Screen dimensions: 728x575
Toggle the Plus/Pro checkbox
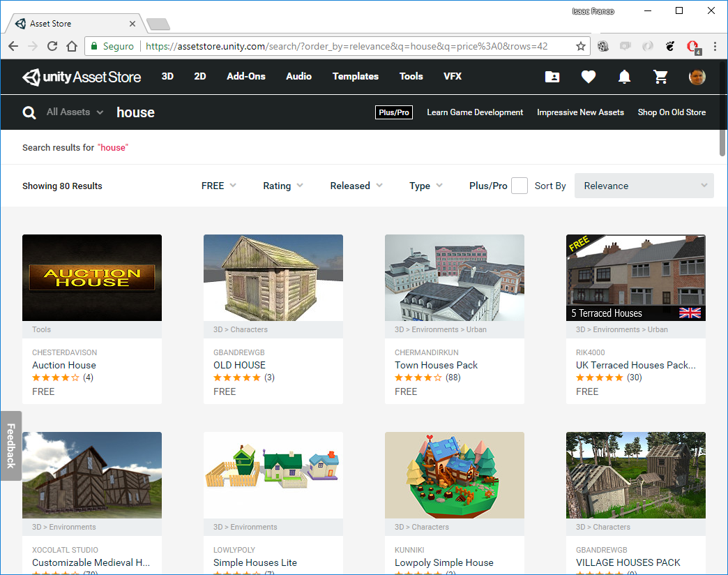519,186
